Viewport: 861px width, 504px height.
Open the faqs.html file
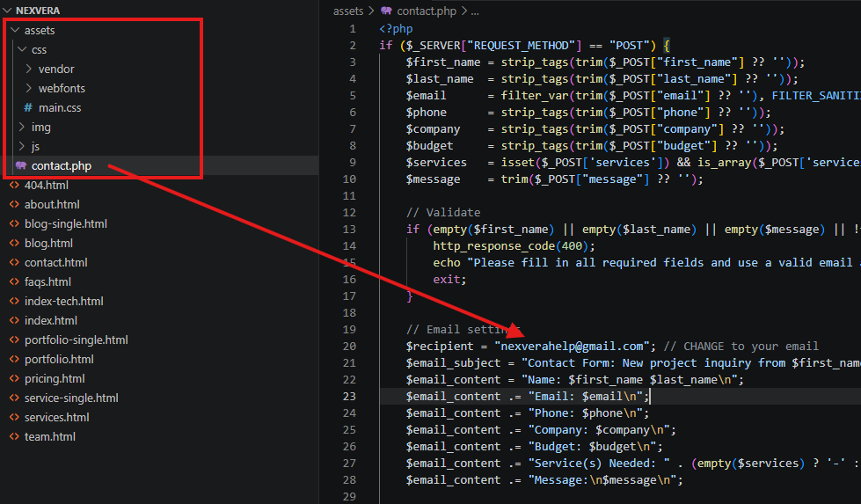pos(47,282)
